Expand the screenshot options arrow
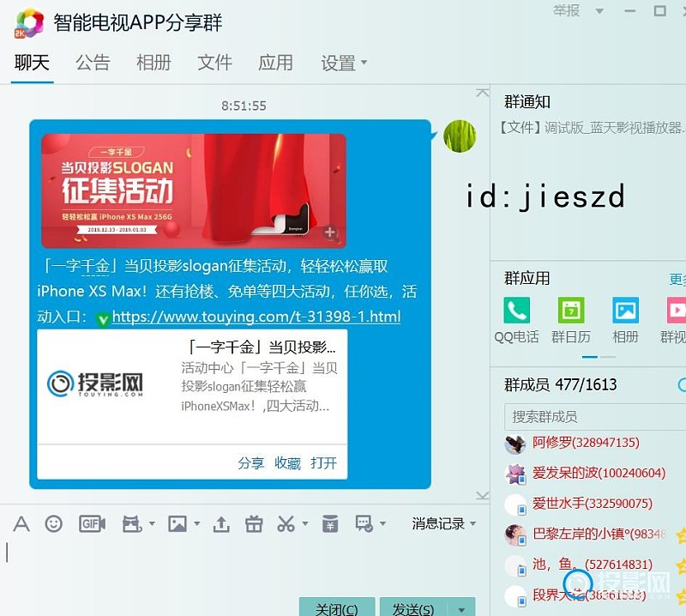 pos(305,523)
